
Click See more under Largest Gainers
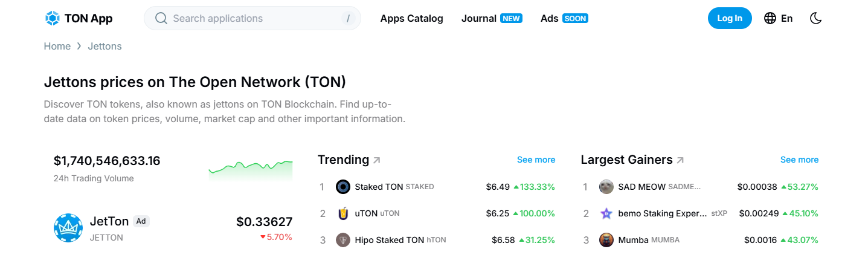(x=799, y=160)
